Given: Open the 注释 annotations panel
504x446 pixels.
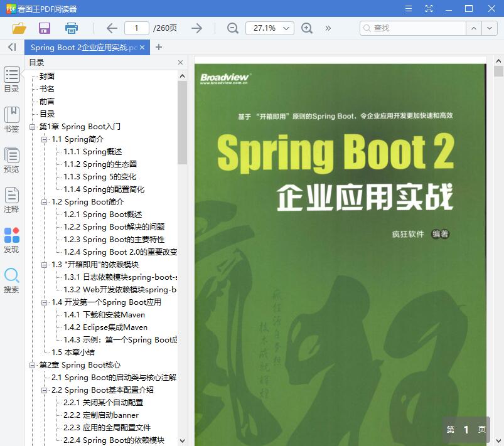Looking at the screenshot, I should [11, 200].
